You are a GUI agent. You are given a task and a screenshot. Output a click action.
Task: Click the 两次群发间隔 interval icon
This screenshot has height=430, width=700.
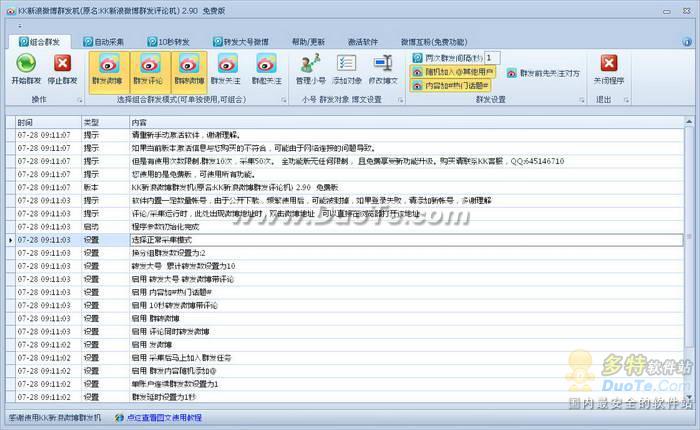(x=417, y=58)
